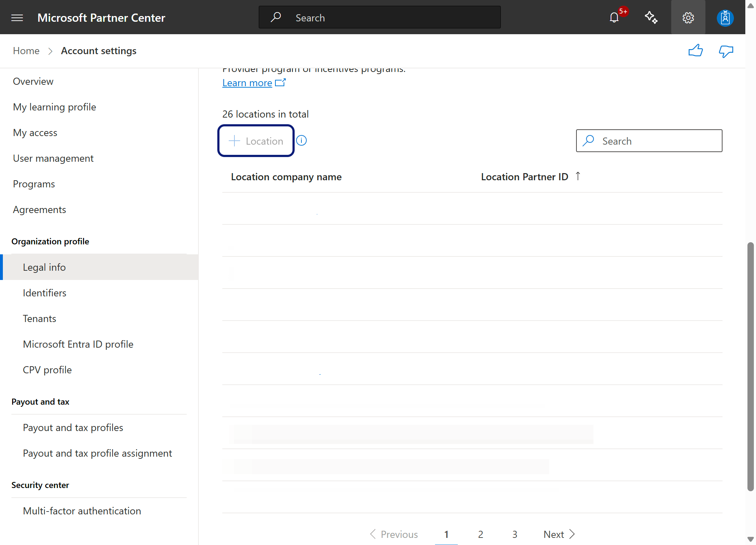Open Microsoft Entra ID profile

(78, 344)
